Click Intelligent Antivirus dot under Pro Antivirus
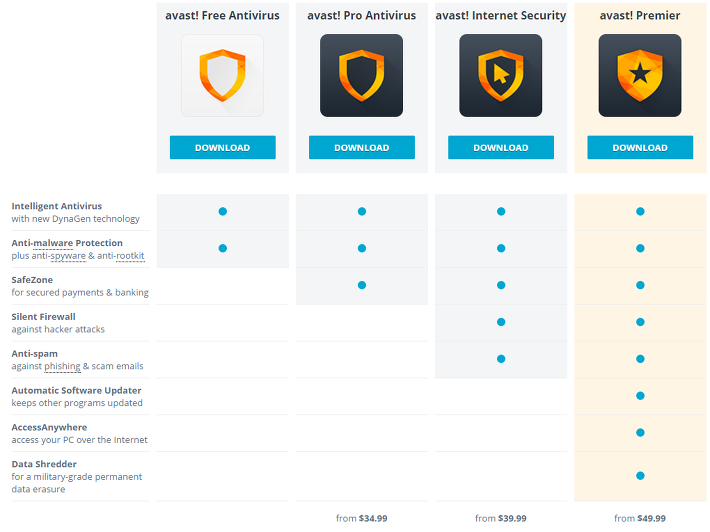The width and height of the screenshot is (710, 532). pos(361,211)
